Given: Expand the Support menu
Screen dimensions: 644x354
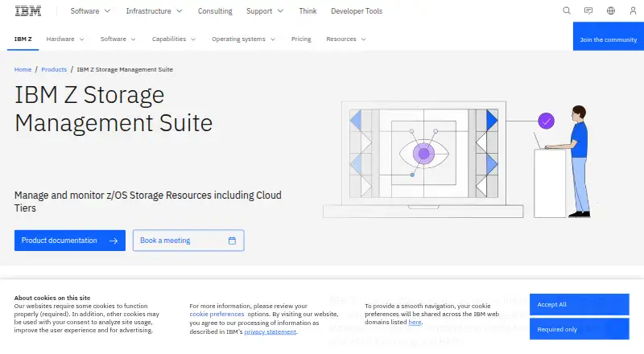Looking at the screenshot, I should click(265, 11).
